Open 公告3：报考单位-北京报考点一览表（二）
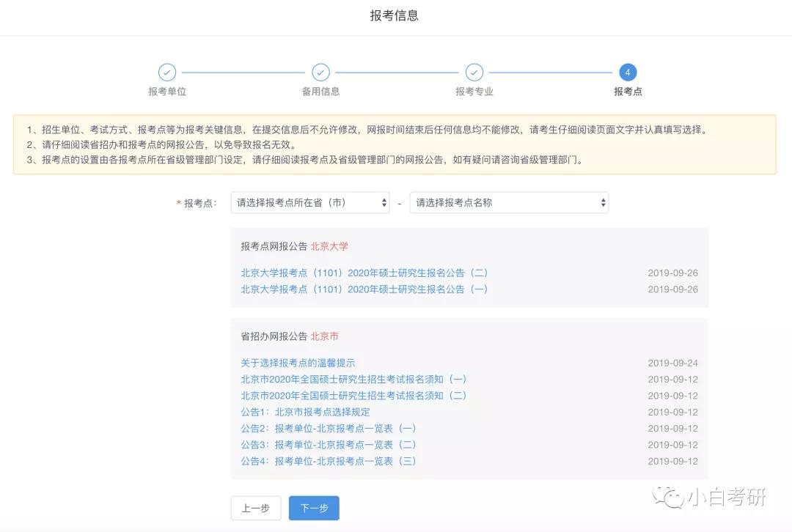792x532 pixels. click(329, 445)
